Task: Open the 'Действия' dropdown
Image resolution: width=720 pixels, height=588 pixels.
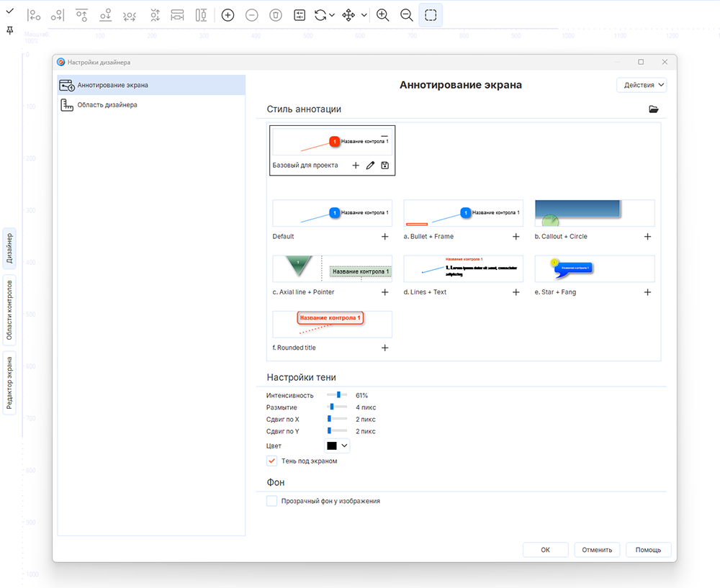Action: point(642,85)
